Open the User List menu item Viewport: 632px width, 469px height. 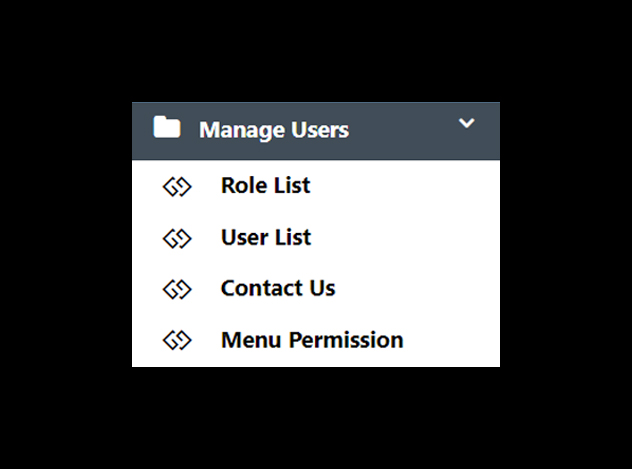coord(316,237)
